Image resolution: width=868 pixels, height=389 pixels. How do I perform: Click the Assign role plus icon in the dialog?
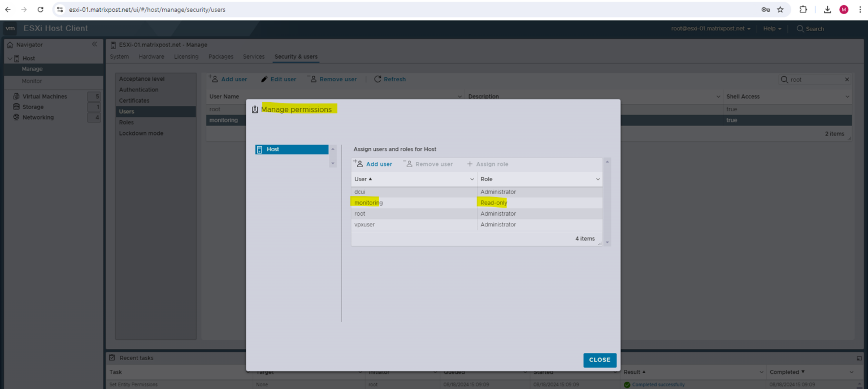click(x=470, y=164)
